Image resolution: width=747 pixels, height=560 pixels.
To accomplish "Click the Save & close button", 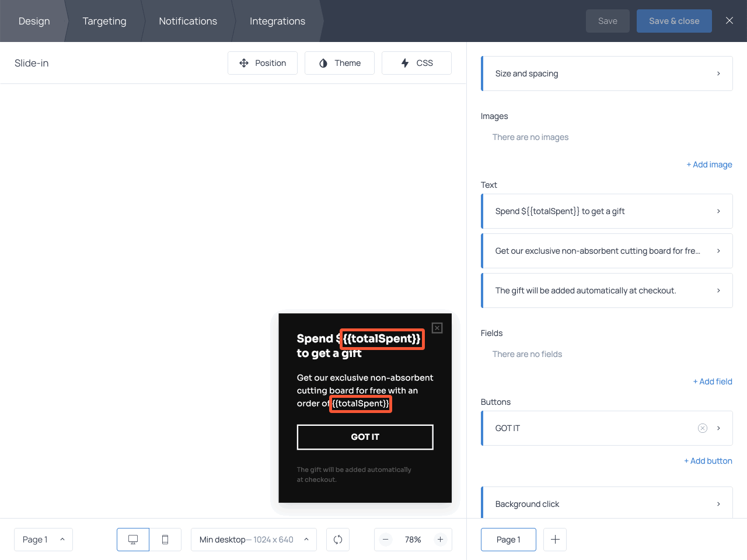I will [x=674, y=20].
